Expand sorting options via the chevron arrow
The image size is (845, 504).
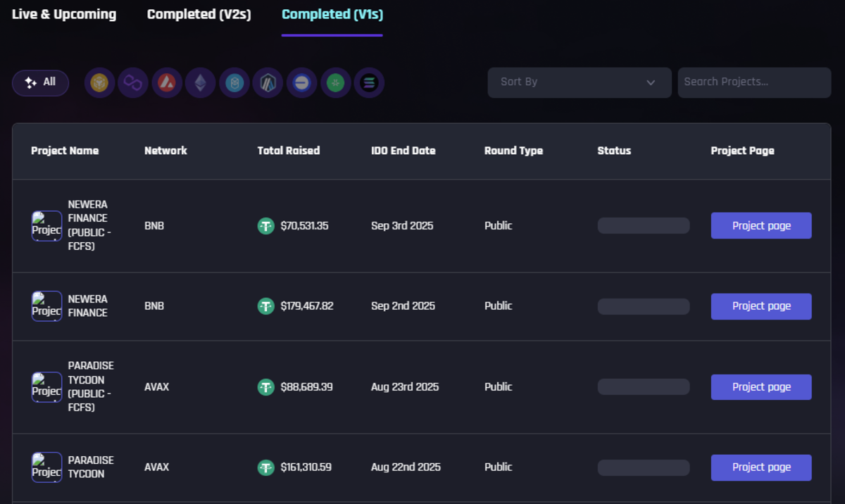click(650, 82)
